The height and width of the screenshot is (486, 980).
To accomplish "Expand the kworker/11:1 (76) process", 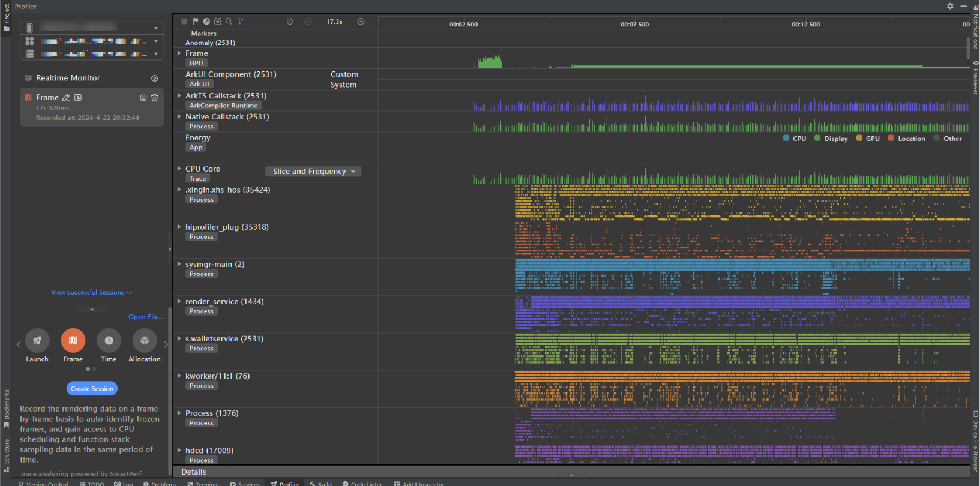I will [x=179, y=376].
